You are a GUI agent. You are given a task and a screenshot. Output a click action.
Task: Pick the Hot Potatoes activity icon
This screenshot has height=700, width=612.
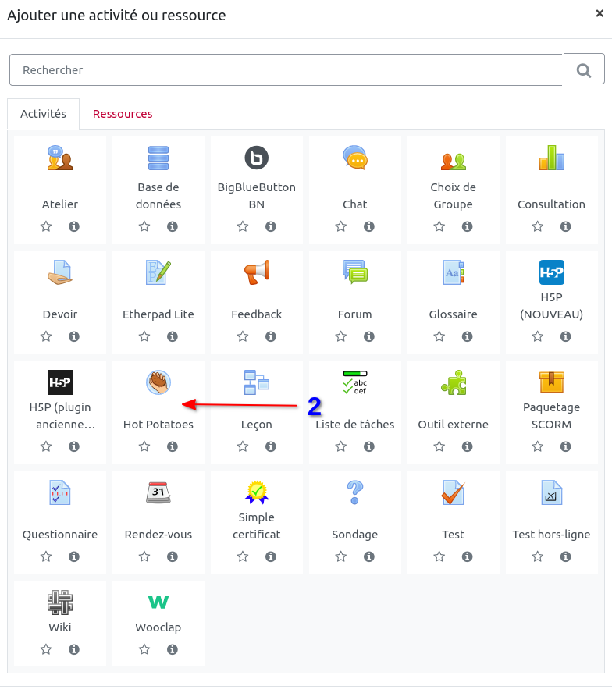[x=158, y=382]
